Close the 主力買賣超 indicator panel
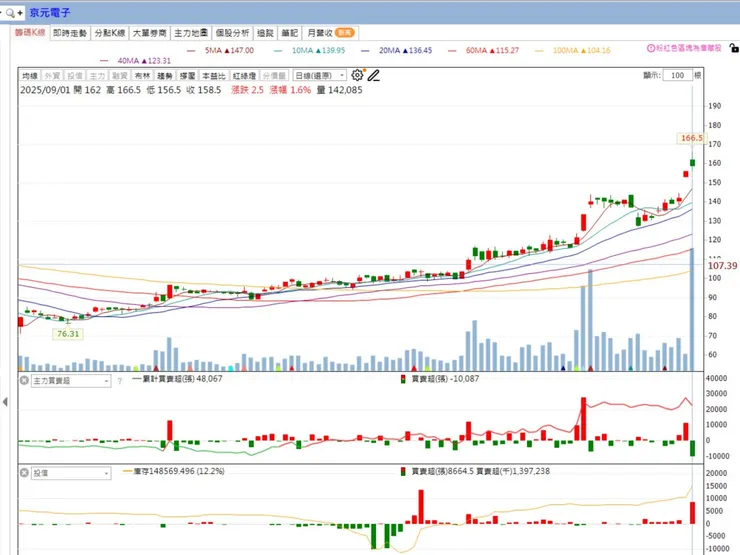The height and width of the screenshot is (555, 740). click(x=24, y=380)
